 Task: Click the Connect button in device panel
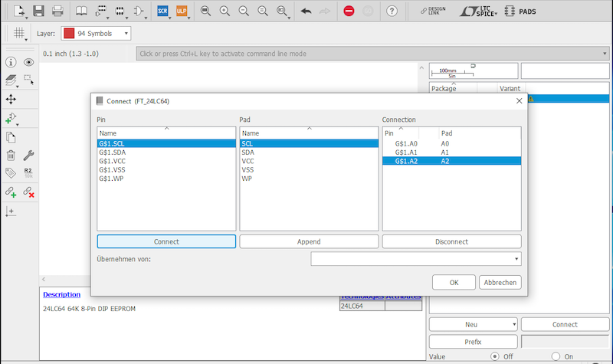tap(565, 324)
